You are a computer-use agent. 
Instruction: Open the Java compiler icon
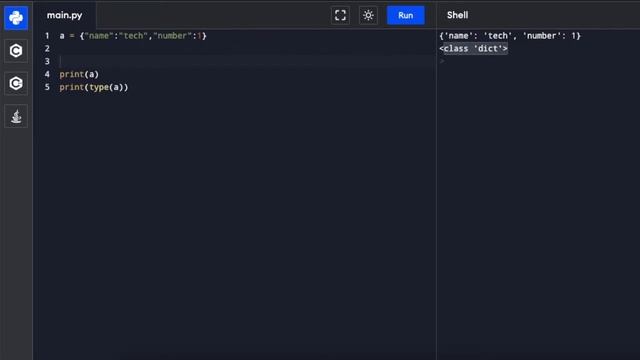tap(16, 116)
